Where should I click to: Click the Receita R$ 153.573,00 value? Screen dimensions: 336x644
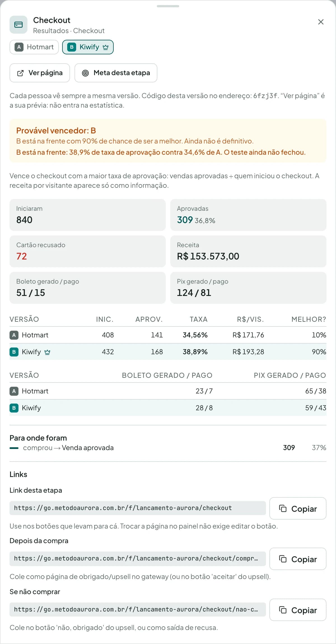(208, 256)
